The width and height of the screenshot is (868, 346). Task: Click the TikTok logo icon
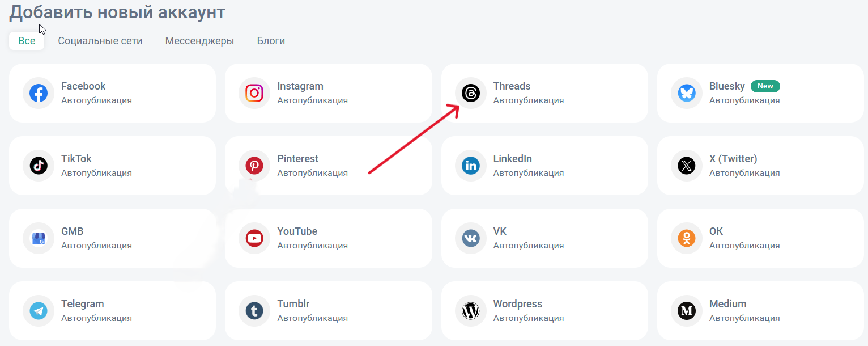click(39, 166)
